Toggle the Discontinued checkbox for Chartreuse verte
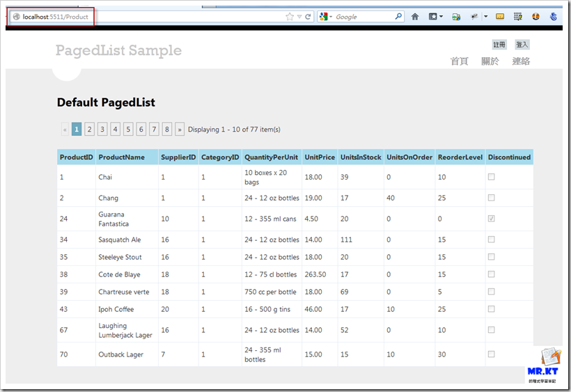This screenshot has width=571, height=392. tap(491, 292)
